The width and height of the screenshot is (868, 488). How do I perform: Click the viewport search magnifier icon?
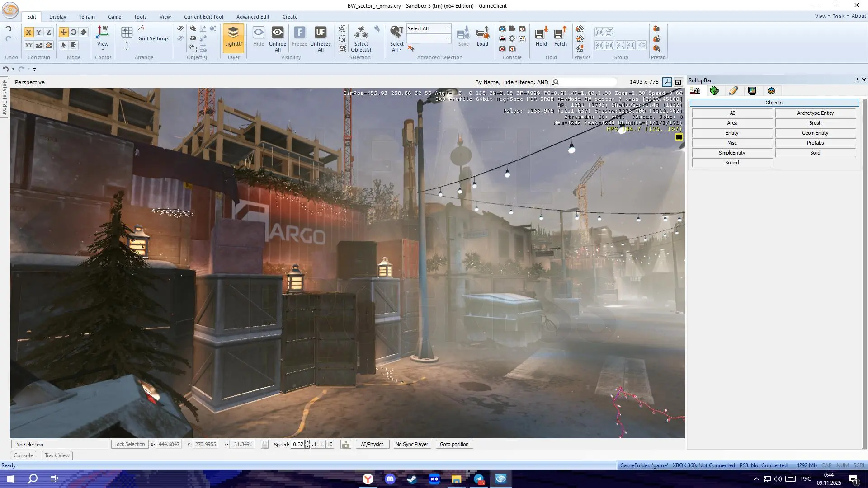[x=556, y=82]
